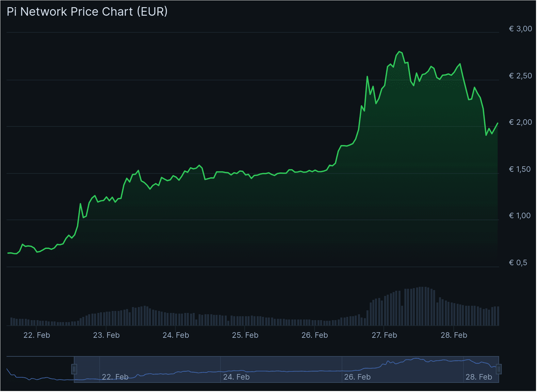Image resolution: width=537 pixels, height=392 pixels.
Task: Click the '27. Feb' date axis label
Action: pyautogui.click(x=384, y=335)
